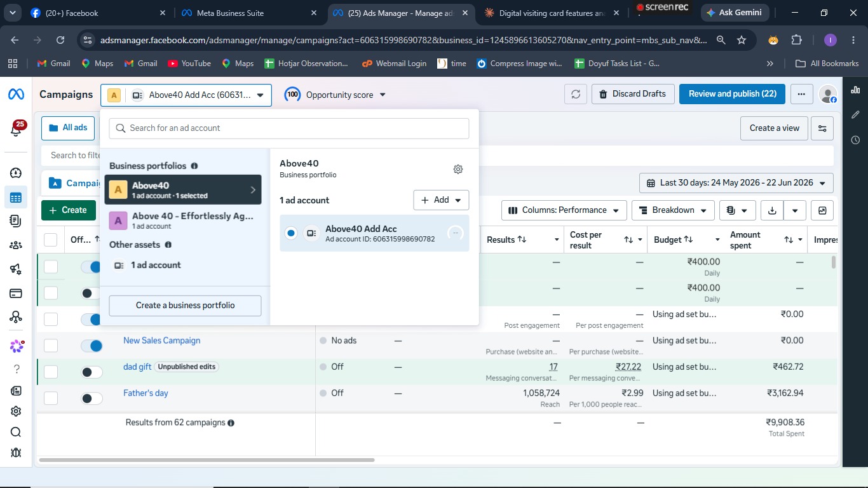Screen dimensions: 868x488
Task: Open the activity history clock in right rail
Action: coord(855,140)
